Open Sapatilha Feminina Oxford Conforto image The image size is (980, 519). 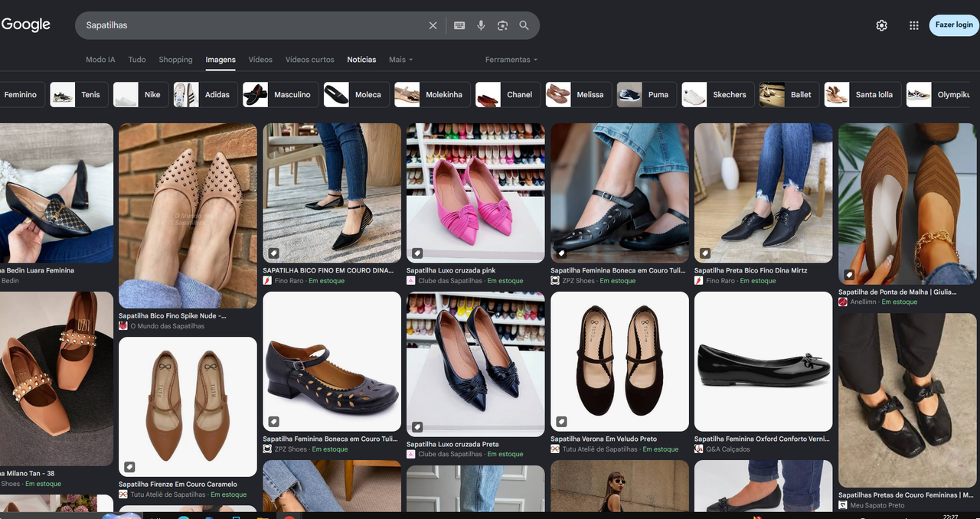click(x=763, y=361)
